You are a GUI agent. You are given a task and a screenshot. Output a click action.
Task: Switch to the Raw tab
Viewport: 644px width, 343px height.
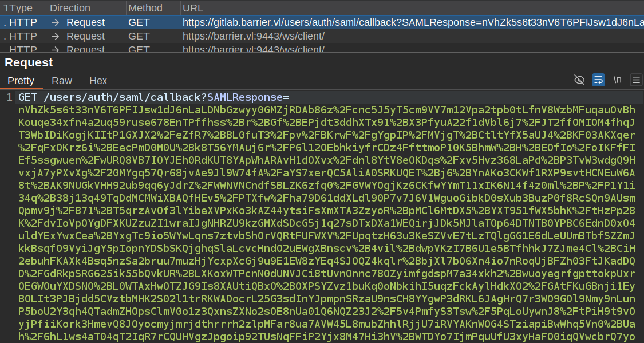coord(62,81)
